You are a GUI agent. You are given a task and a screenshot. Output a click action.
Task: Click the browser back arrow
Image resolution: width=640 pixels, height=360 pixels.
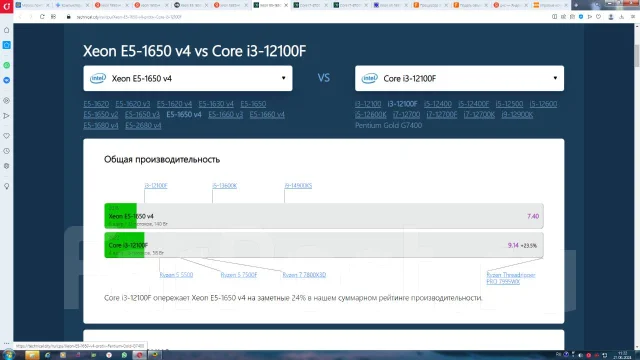point(20,17)
